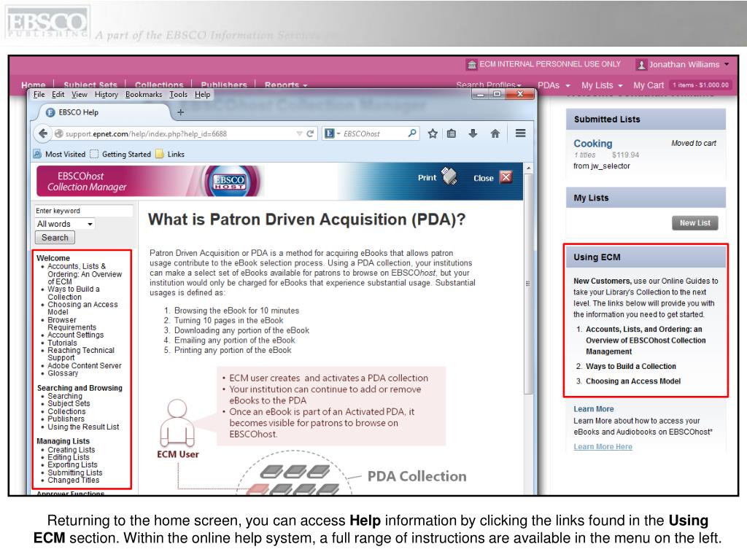The width and height of the screenshot is (747, 560).
Task: Close the help page with the red X icon
Action: click(x=506, y=177)
